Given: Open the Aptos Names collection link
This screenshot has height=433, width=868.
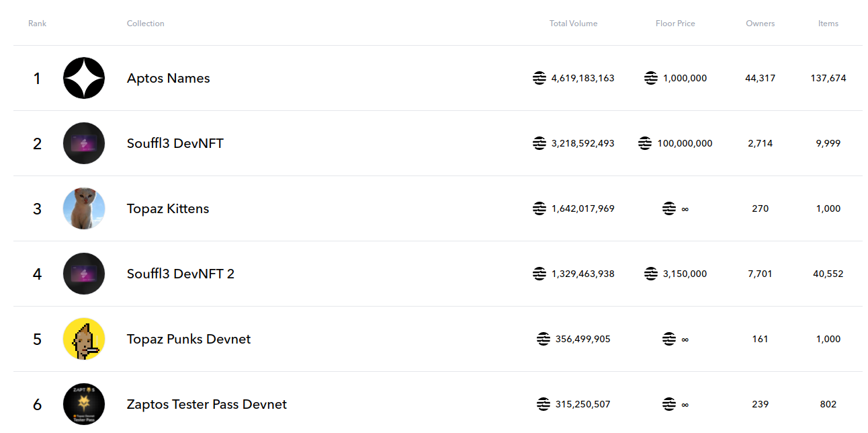Looking at the screenshot, I should pyautogui.click(x=169, y=78).
